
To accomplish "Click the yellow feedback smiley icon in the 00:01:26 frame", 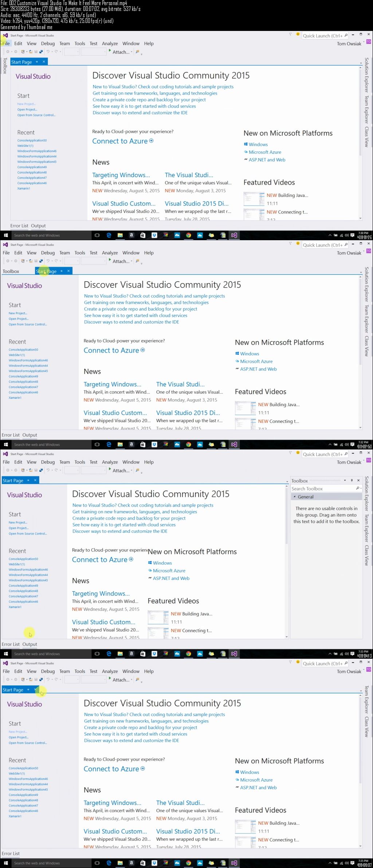I will 298,34.
